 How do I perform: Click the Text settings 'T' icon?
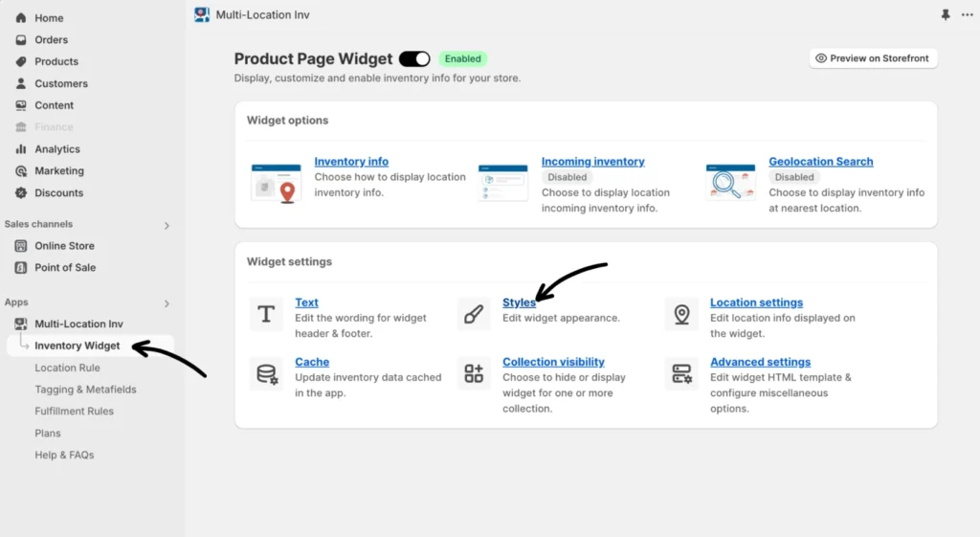click(266, 314)
